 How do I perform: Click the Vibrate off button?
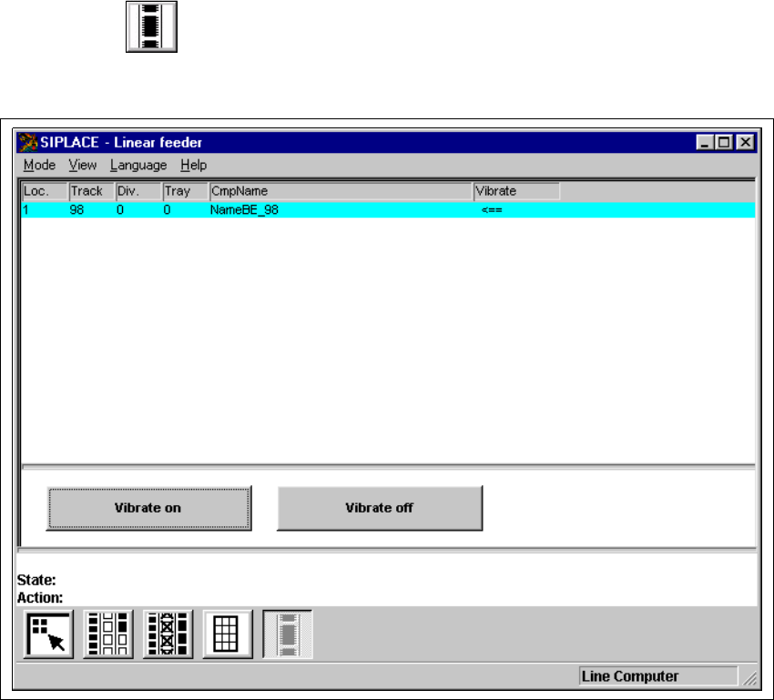pyautogui.click(x=380, y=508)
